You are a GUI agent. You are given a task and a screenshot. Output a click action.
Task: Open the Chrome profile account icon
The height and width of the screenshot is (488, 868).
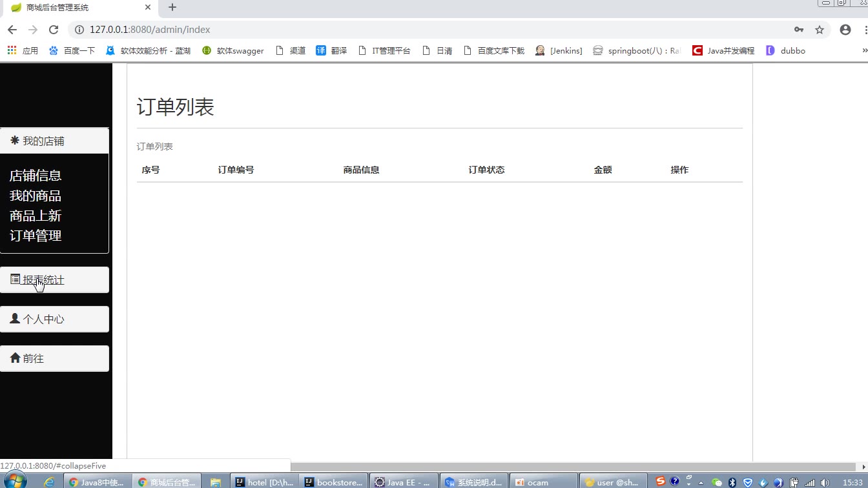pos(845,30)
